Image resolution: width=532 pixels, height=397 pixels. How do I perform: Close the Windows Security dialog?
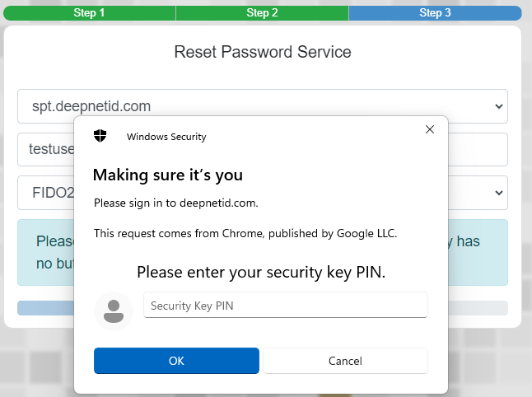[429, 129]
